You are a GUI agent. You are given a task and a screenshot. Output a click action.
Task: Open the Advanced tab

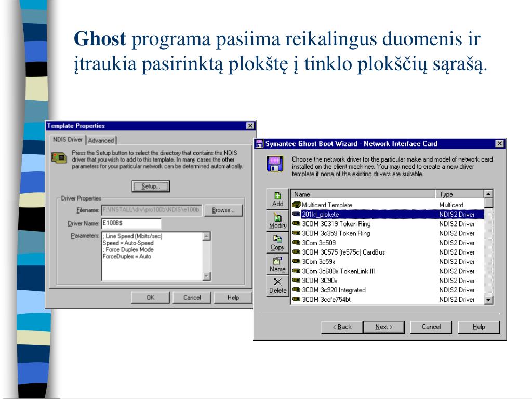click(x=101, y=140)
